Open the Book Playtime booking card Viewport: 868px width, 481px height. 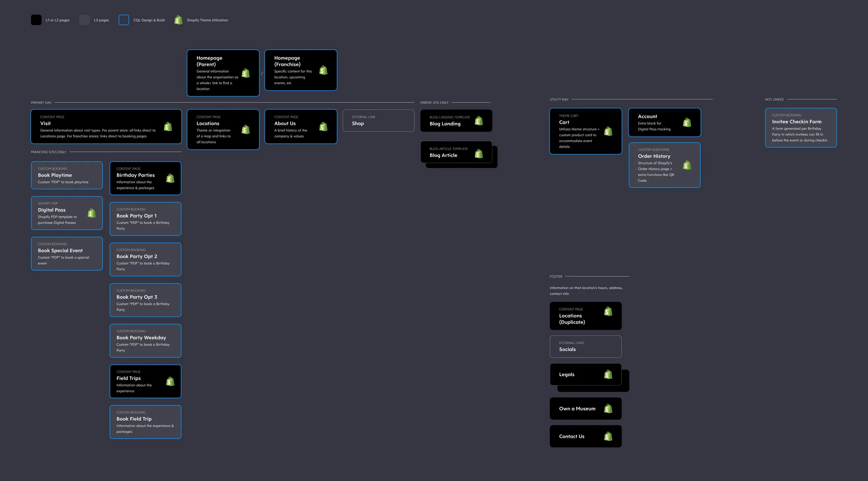67,175
